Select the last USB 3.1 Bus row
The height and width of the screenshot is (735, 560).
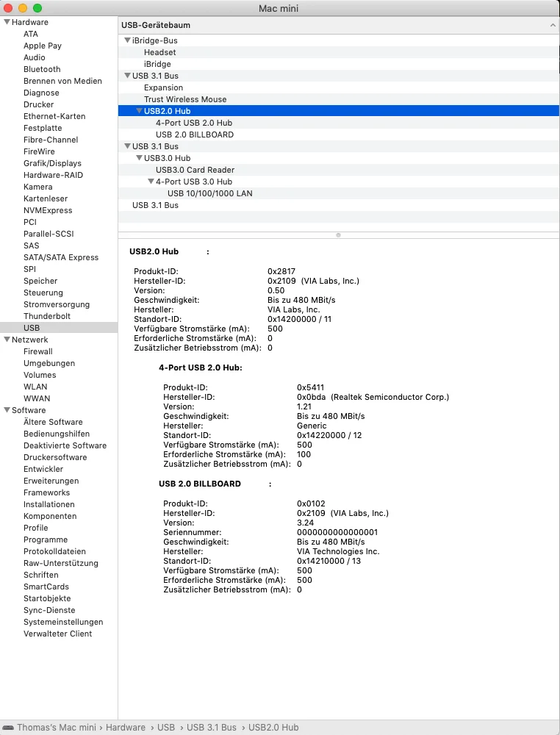pos(339,205)
